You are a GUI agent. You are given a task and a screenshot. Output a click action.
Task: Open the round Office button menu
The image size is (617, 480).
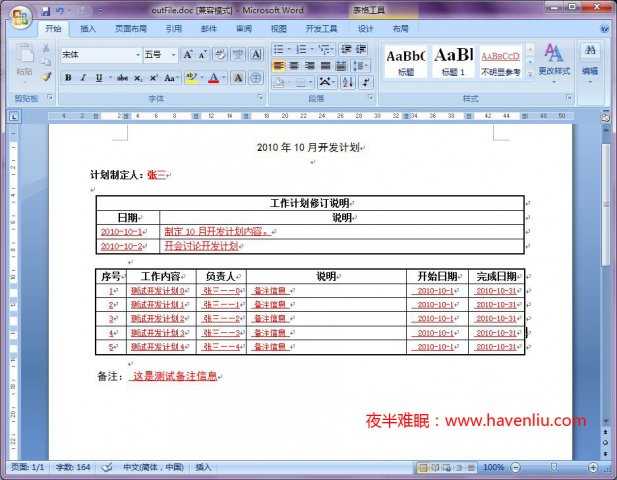[20, 17]
